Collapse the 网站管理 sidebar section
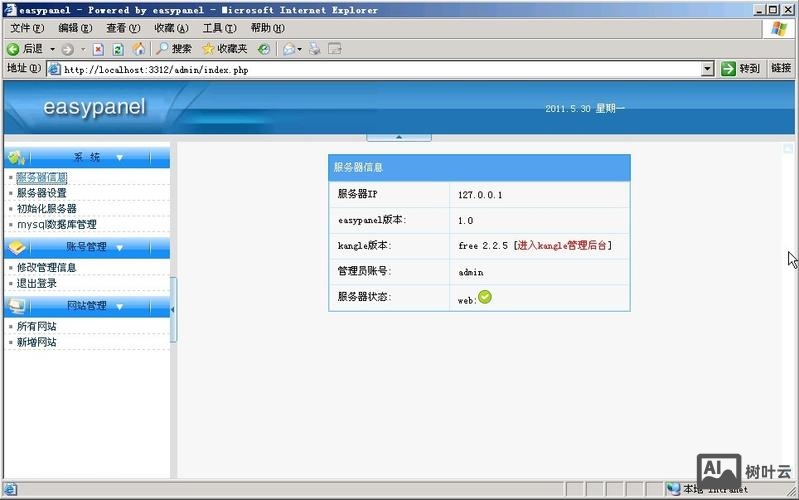 tap(87, 306)
